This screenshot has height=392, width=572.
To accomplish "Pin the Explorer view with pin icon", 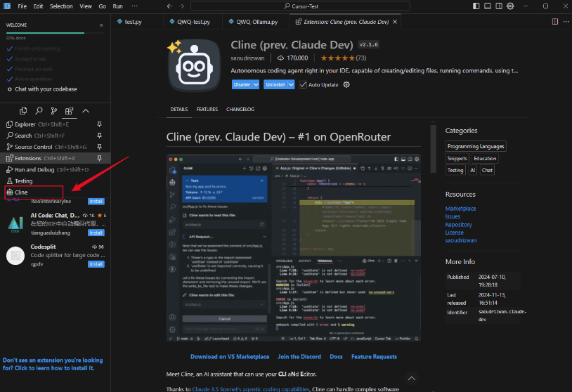I will point(99,124).
